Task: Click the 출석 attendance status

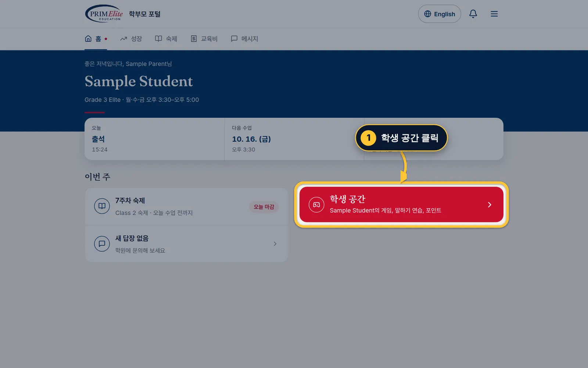Action: 98,139
